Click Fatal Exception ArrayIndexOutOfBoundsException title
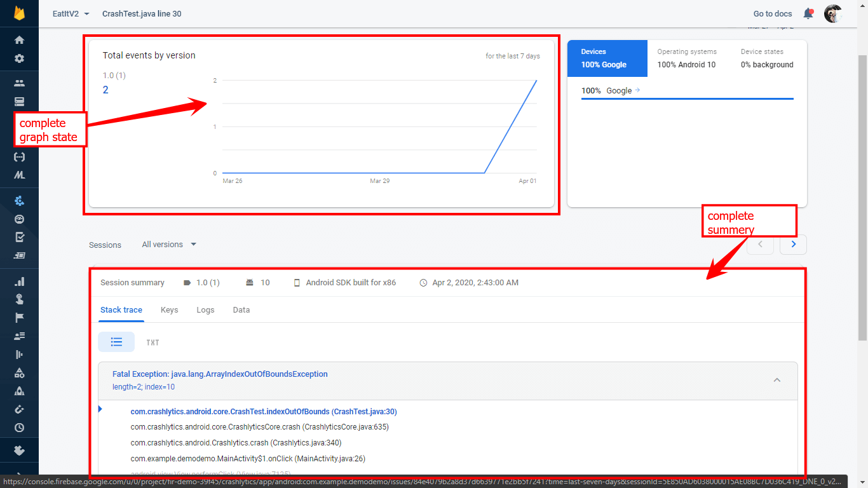Screen dimensions: 868x488 click(220, 374)
